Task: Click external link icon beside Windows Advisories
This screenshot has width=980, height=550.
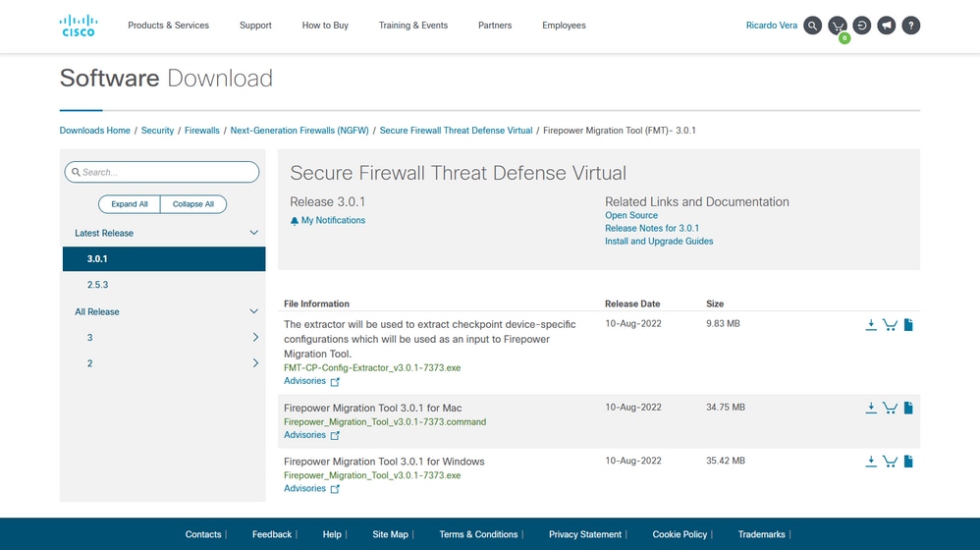Action: pyautogui.click(x=335, y=489)
